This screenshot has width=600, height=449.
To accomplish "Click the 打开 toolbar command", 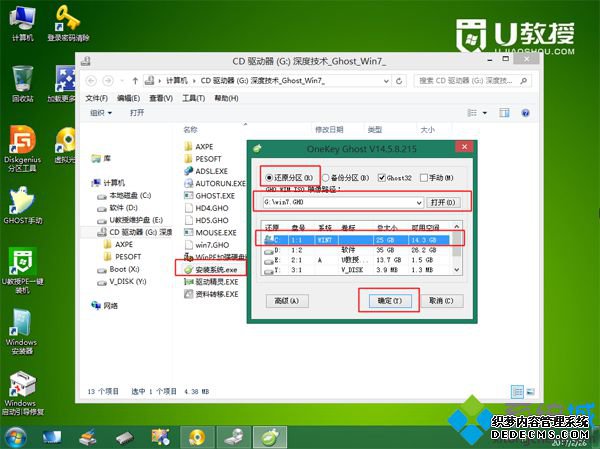I will (137, 113).
